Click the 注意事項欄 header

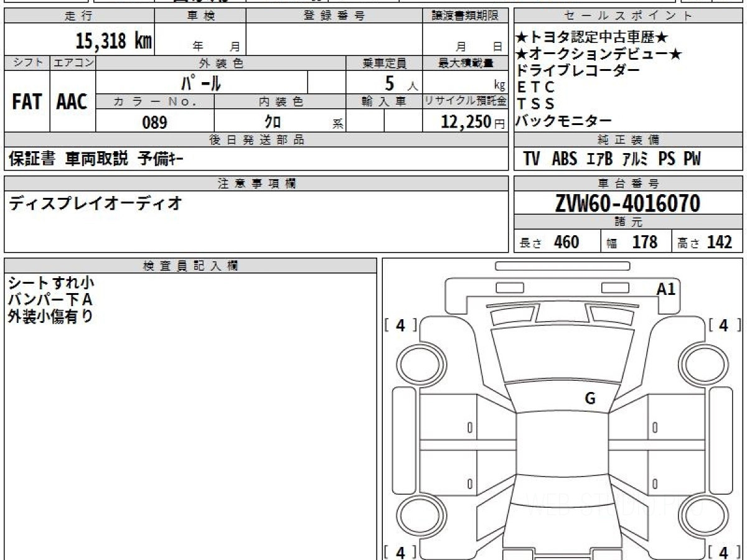pos(256,184)
